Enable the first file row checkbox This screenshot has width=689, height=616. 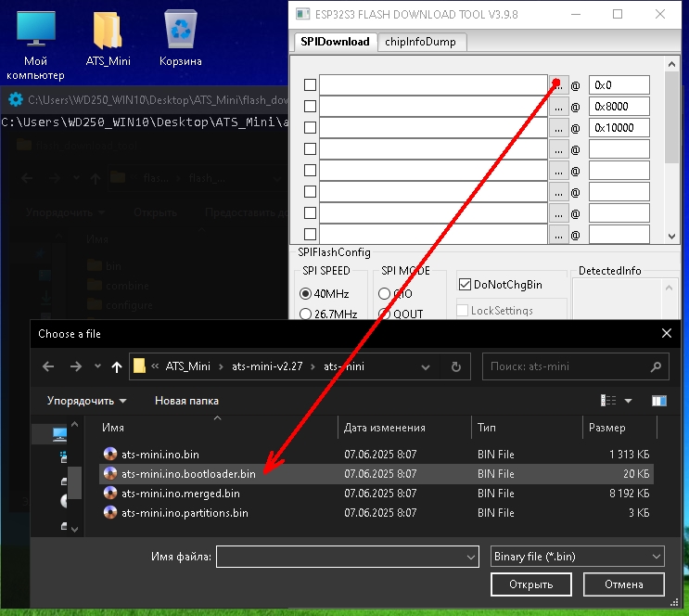310,85
